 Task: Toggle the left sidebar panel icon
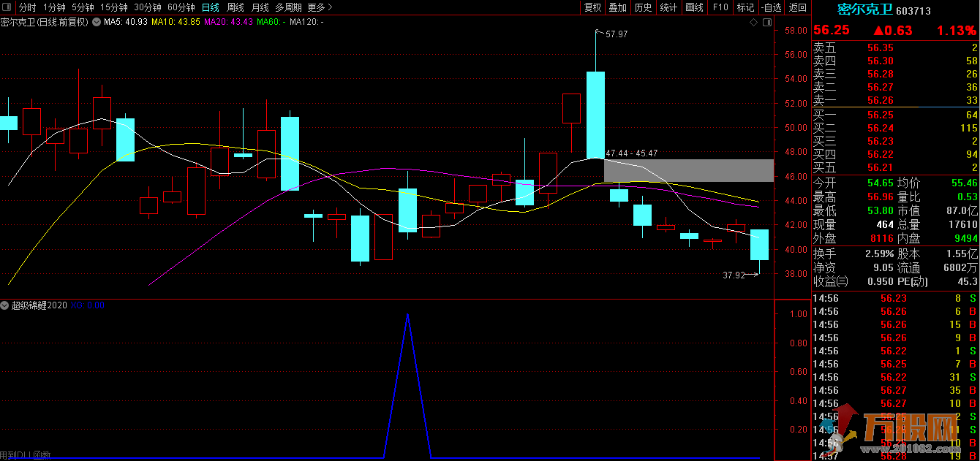pos(8,7)
